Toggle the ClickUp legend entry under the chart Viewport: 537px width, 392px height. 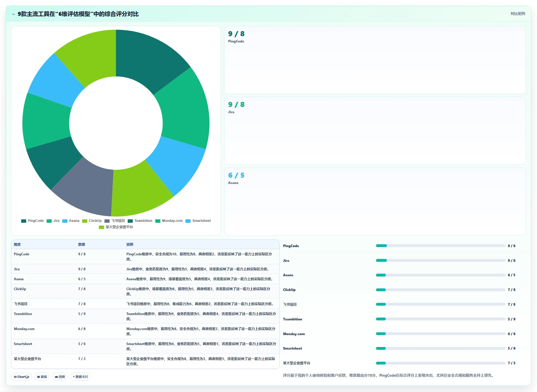[92, 221]
